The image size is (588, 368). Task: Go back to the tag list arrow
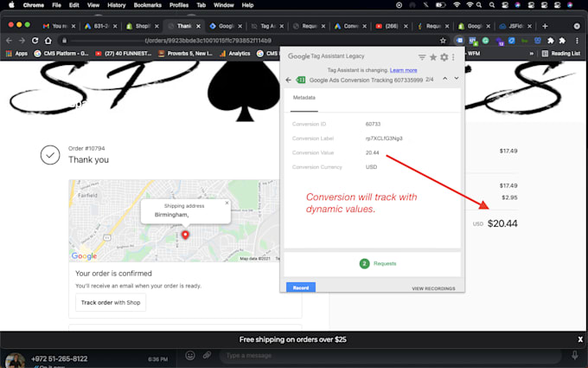(288, 80)
